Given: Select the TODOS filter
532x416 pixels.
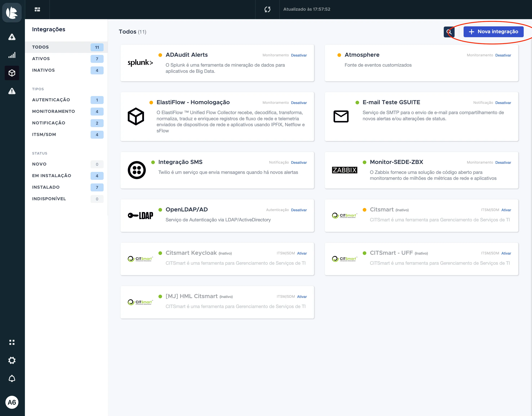Looking at the screenshot, I should pos(66,47).
